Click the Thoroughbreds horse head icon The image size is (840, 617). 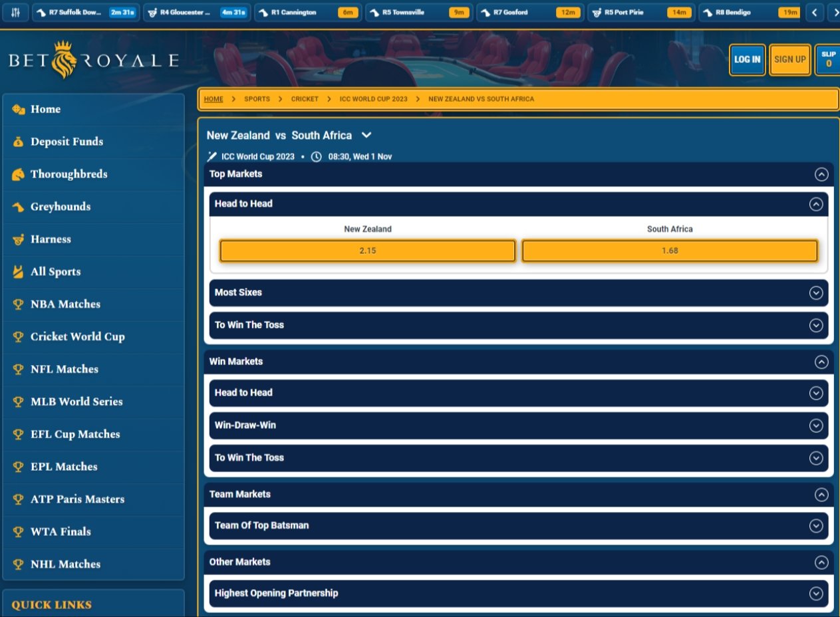[x=19, y=175]
